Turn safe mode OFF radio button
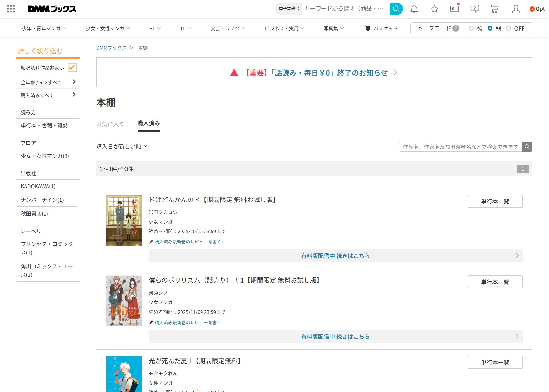Image resolution: width=549 pixels, height=392 pixels. 509,28
